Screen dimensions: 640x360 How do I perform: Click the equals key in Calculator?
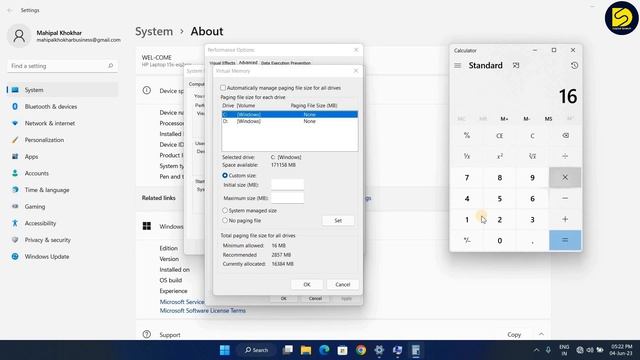tap(565, 240)
